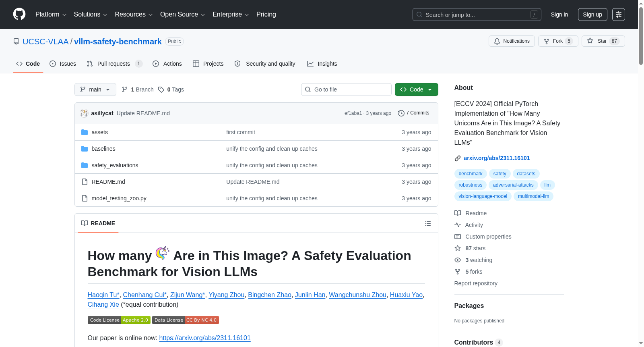The height and width of the screenshot is (347, 644).
Task: Click the link icon beside arxiv URL
Action: pos(458,158)
